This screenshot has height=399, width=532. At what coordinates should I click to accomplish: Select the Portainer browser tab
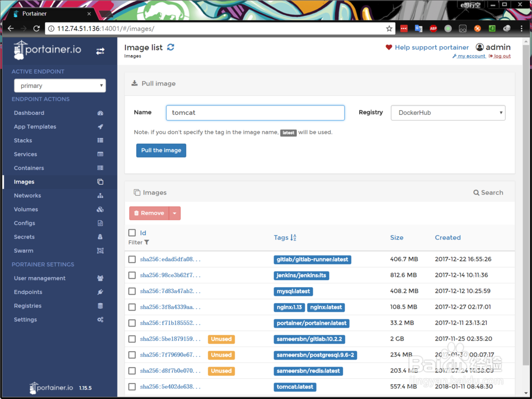coord(51,14)
